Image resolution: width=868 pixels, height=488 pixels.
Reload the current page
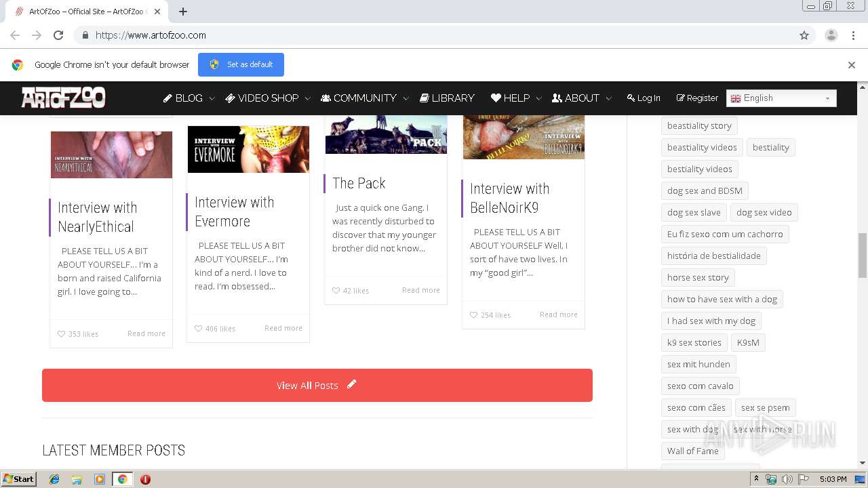click(58, 35)
